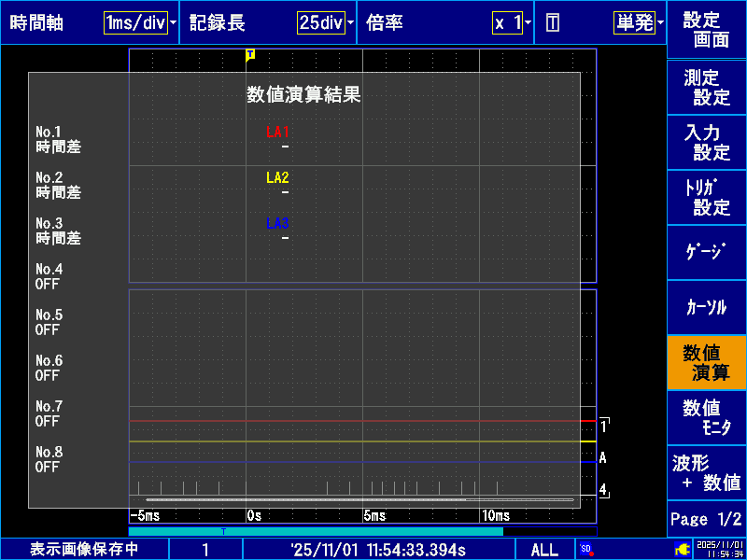Click the power plug icon in the status bar
The image size is (747, 560).
click(x=682, y=549)
